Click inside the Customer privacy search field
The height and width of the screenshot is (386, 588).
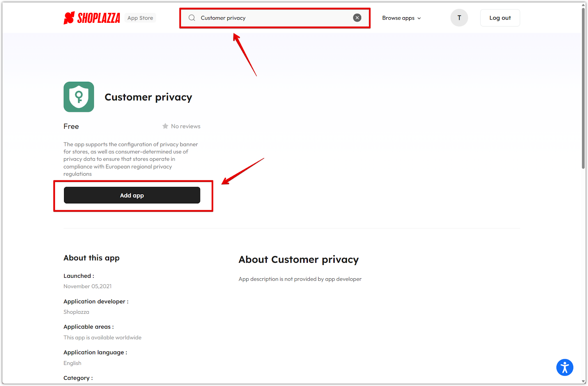(275, 18)
